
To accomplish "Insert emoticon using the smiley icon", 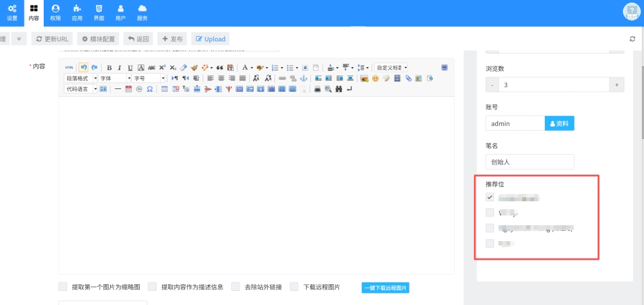I will [x=375, y=79].
